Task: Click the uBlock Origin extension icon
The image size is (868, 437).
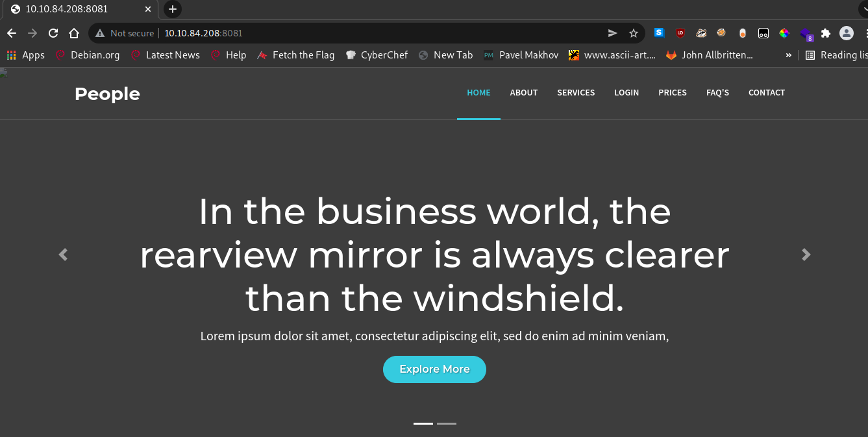Action: (x=680, y=33)
